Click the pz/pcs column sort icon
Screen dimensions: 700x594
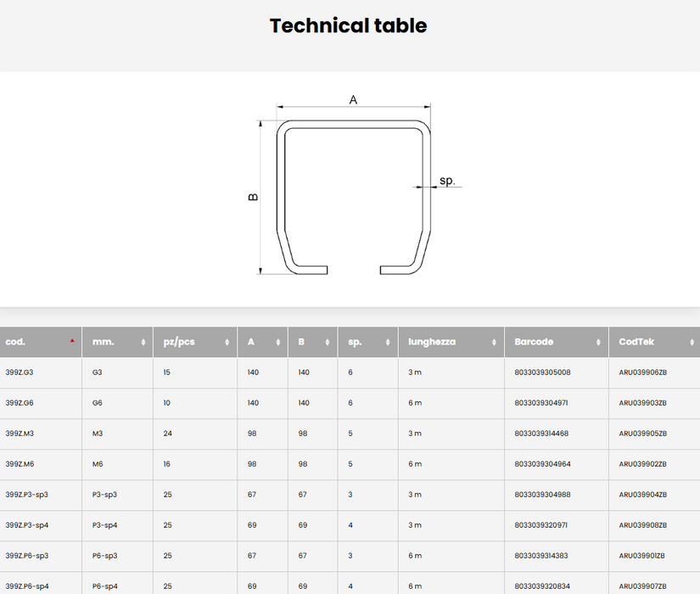[x=227, y=342]
